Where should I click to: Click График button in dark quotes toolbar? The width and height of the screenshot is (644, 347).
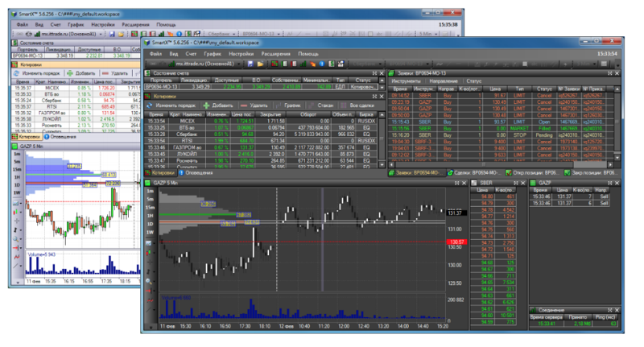pyautogui.click(x=288, y=105)
